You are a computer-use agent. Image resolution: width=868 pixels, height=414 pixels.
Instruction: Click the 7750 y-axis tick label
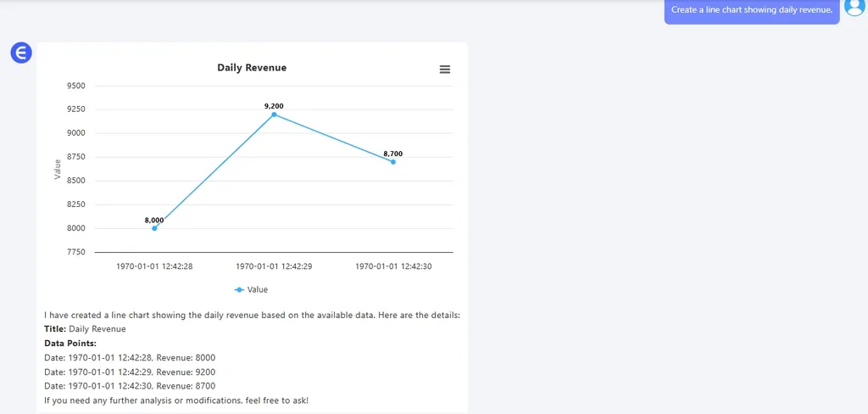[x=75, y=252]
